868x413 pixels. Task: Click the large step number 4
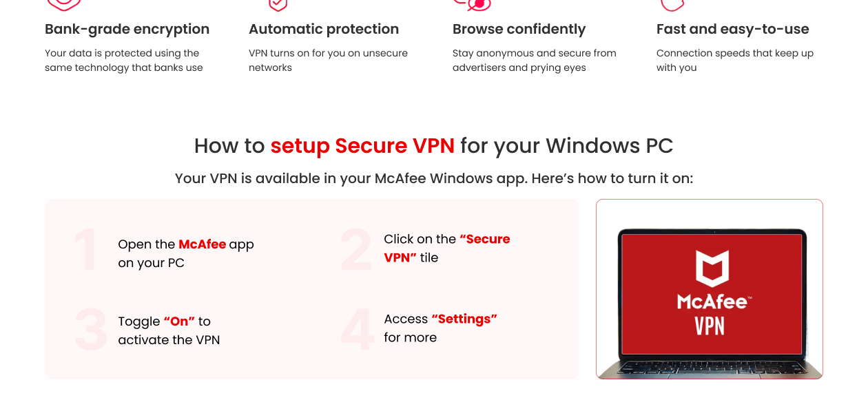(358, 329)
